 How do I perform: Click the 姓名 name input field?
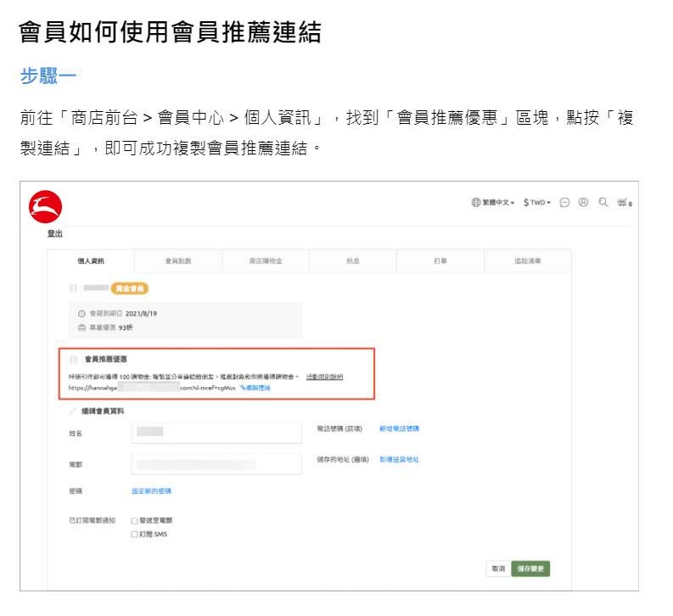pyautogui.click(x=217, y=432)
